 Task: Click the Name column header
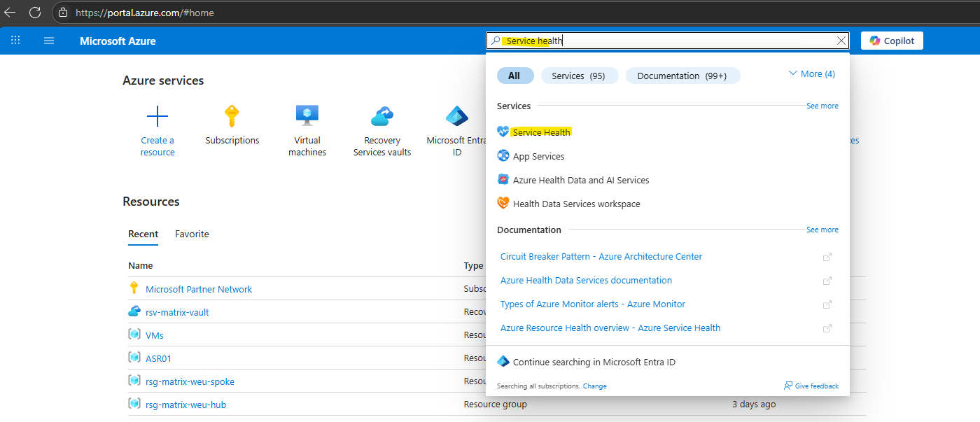click(141, 266)
